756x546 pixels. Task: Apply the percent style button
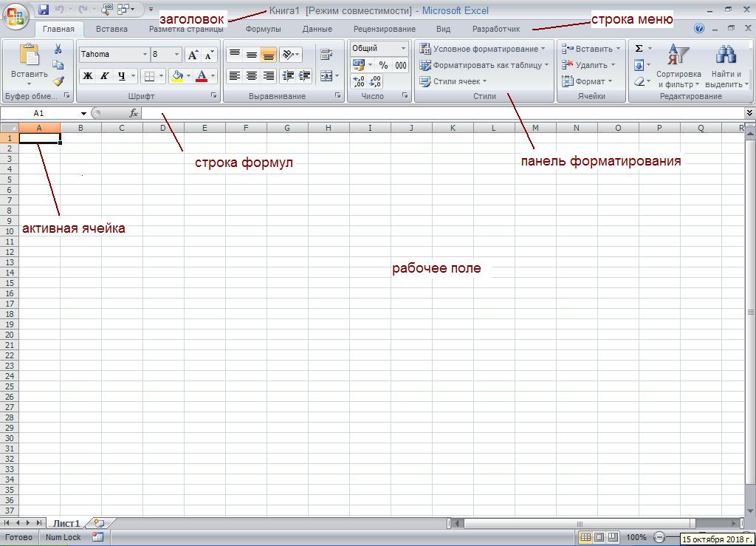click(x=383, y=65)
